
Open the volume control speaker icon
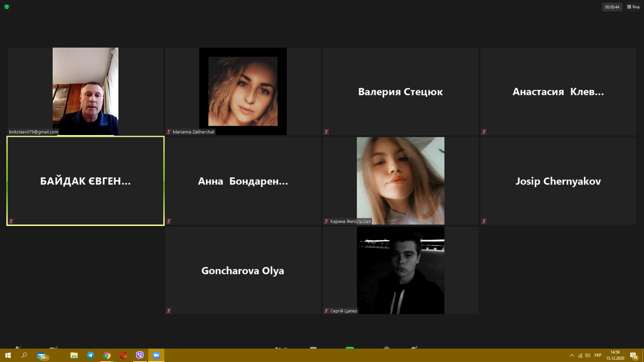click(x=588, y=355)
